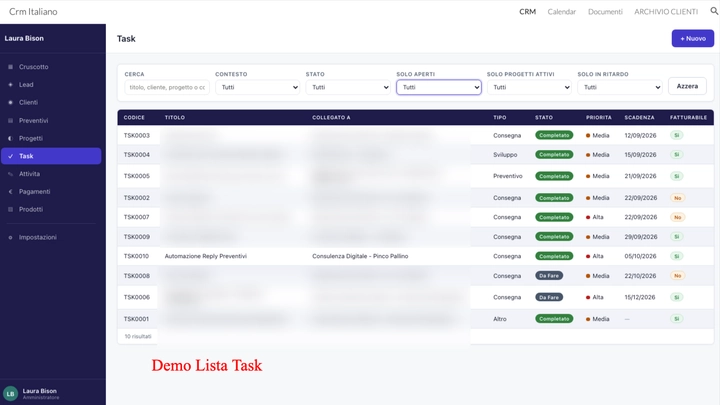Open task row TSK0002
720x405 pixels.
(416, 198)
